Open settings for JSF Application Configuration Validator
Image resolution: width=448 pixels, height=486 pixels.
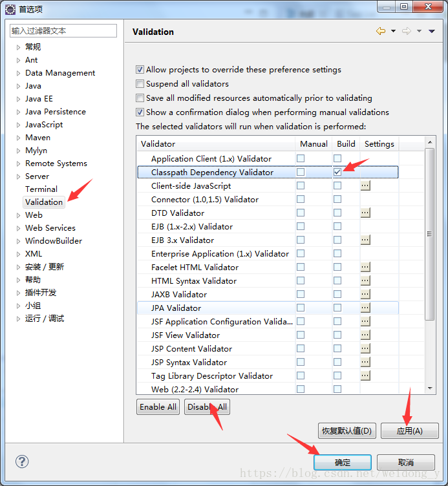[x=365, y=321]
